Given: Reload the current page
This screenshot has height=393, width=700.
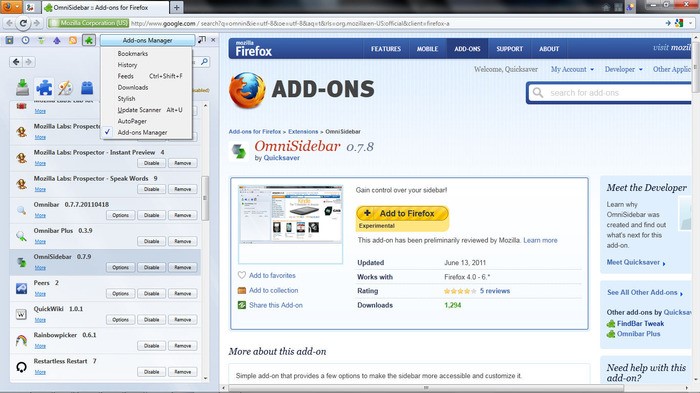Looking at the screenshot, I should [23, 23].
